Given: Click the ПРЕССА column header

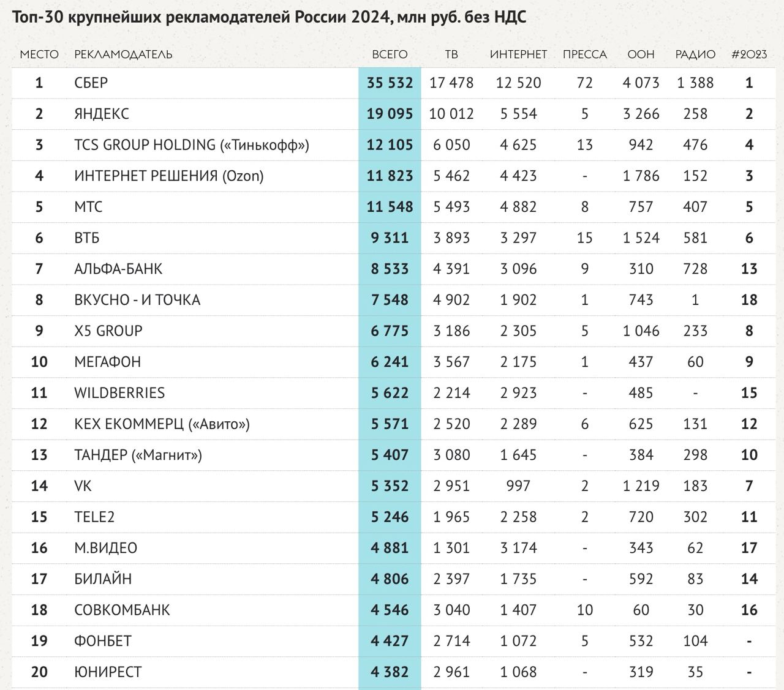Looking at the screenshot, I should point(585,54).
